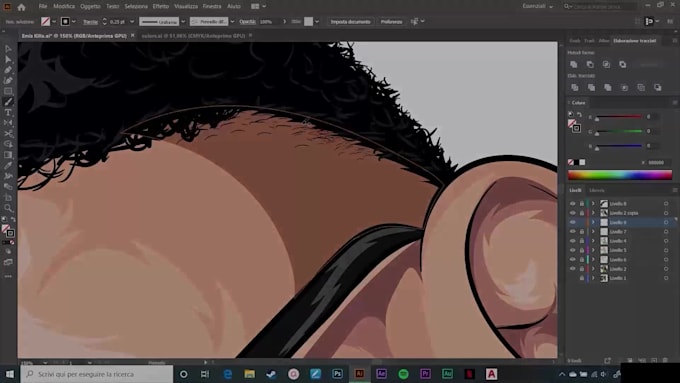Select the Shape Builder tool
This screenshot has width=680, height=383.
(x=8, y=144)
